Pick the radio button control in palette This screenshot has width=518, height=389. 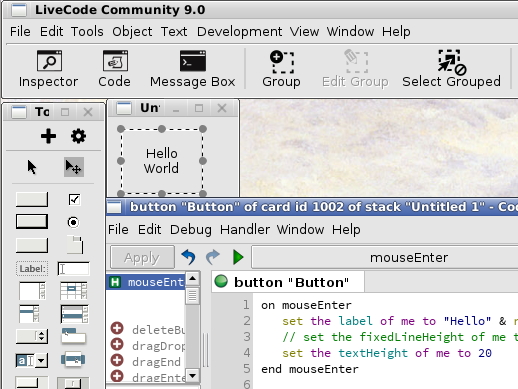coord(73,222)
